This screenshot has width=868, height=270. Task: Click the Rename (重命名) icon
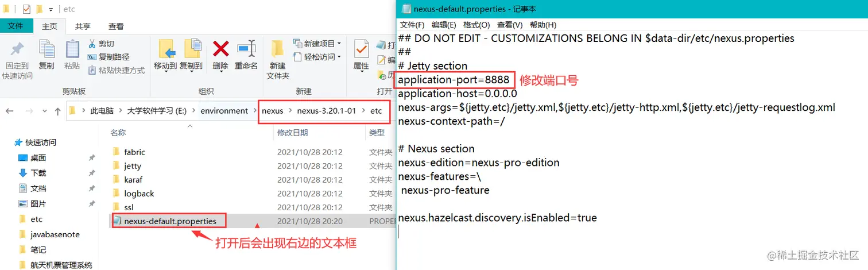click(x=246, y=48)
